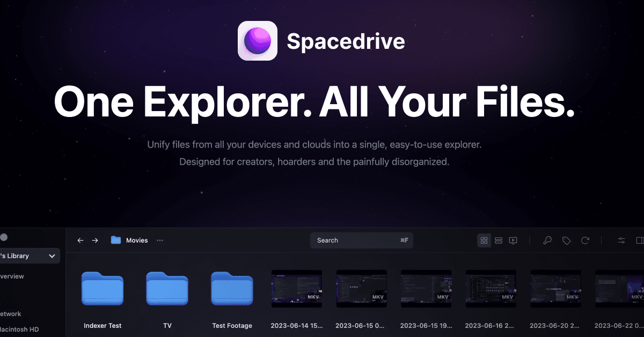Viewport: 644px width, 337px height.
Task: Open Macintosh HD in the sidebar
Action: tap(19, 329)
